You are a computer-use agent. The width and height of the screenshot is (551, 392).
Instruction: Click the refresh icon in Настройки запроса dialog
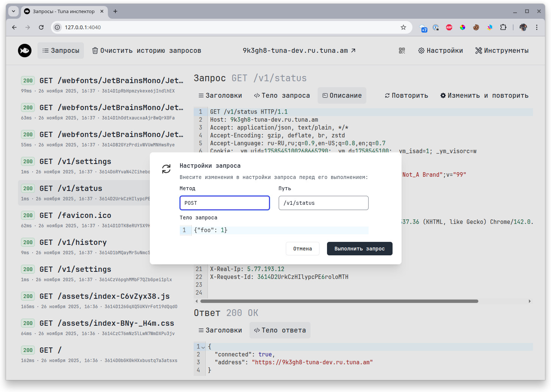coord(166,169)
